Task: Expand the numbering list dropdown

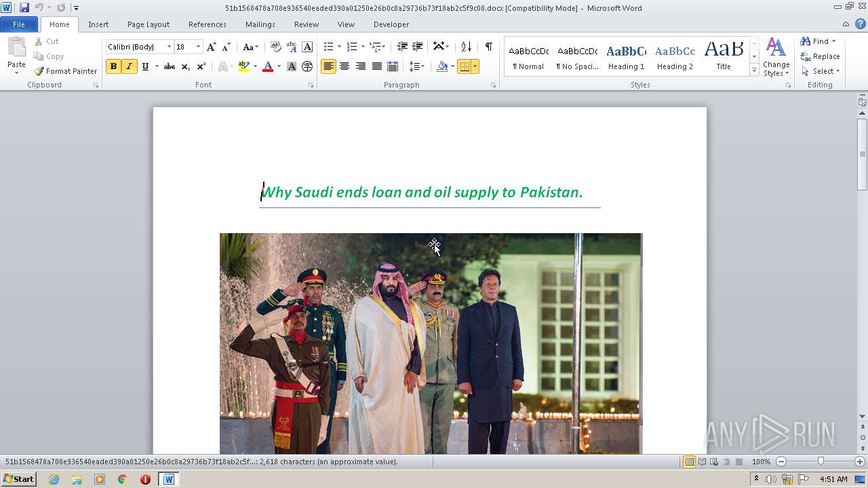Action: pos(363,47)
